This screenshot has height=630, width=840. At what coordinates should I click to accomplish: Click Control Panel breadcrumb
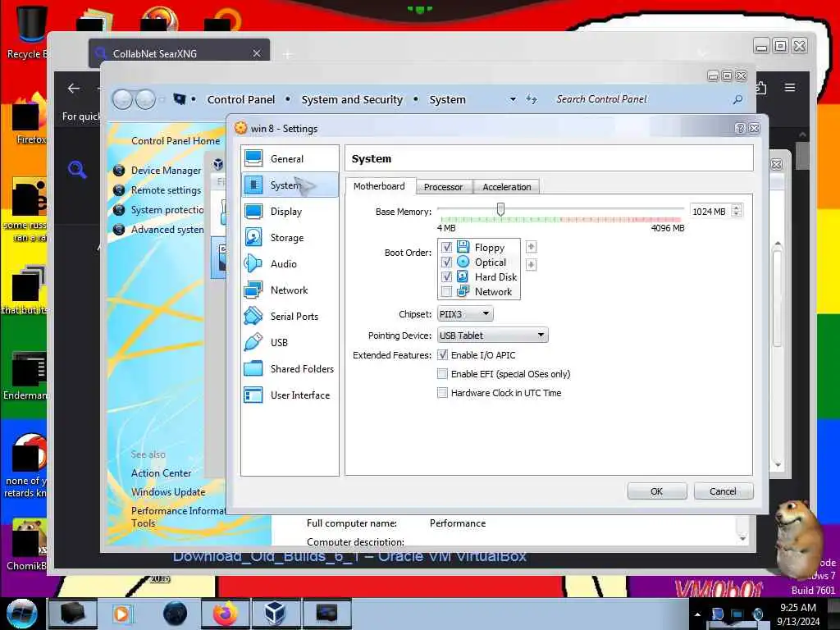[241, 99]
